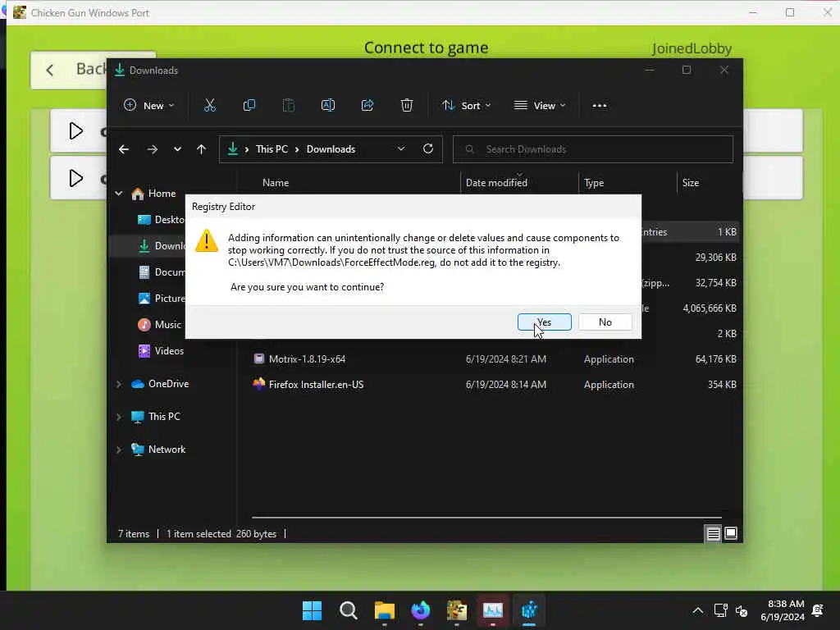This screenshot has height=630, width=840.
Task: Rename the selected file via toolbar icon
Action: click(328, 106)
